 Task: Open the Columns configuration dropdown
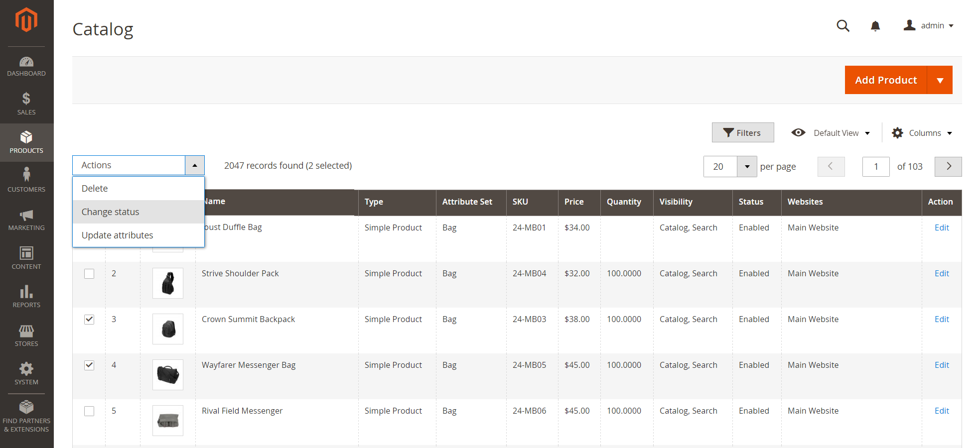coord(922,133)
